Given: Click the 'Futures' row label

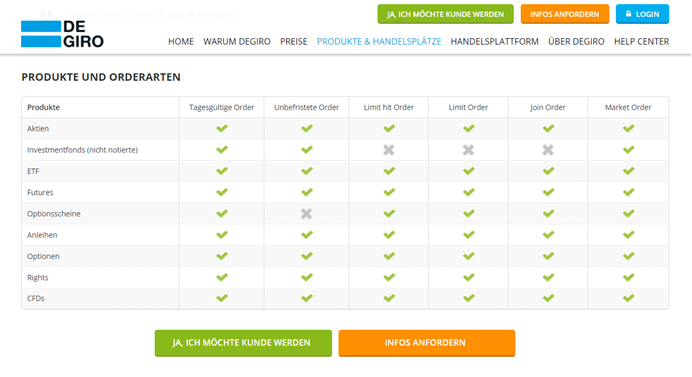Looking at the screenshot, I should point(40,192).
